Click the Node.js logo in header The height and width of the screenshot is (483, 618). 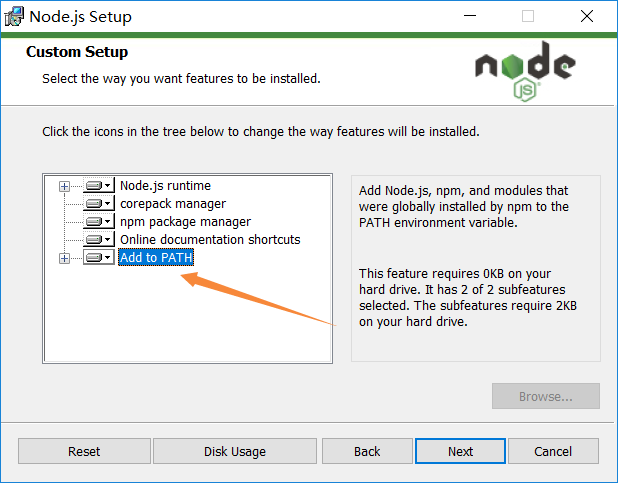[525, 71]
